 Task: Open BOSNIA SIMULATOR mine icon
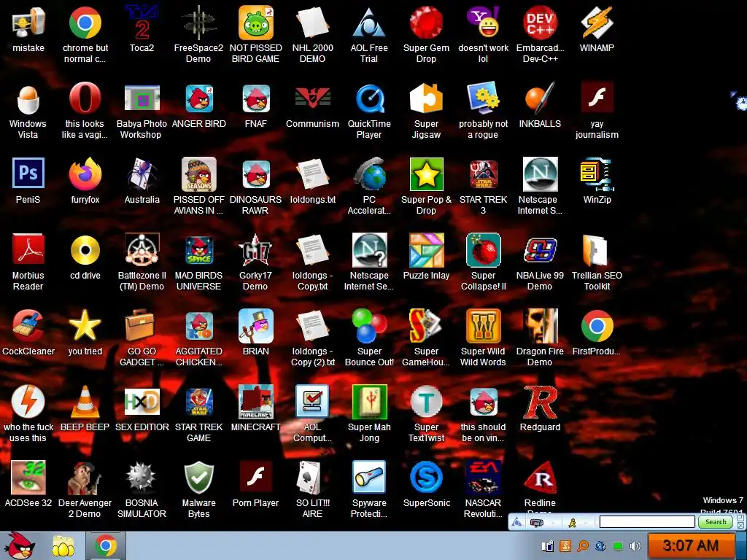tap(142, 477)
